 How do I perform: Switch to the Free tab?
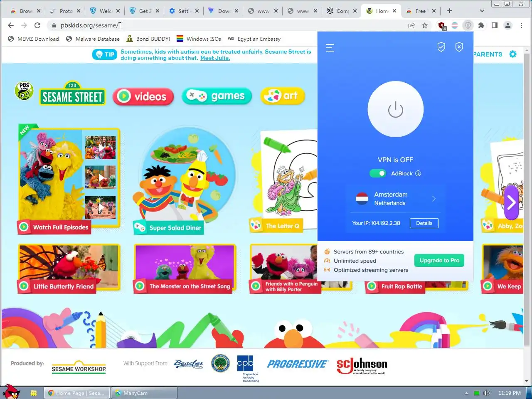click(421, 11)
